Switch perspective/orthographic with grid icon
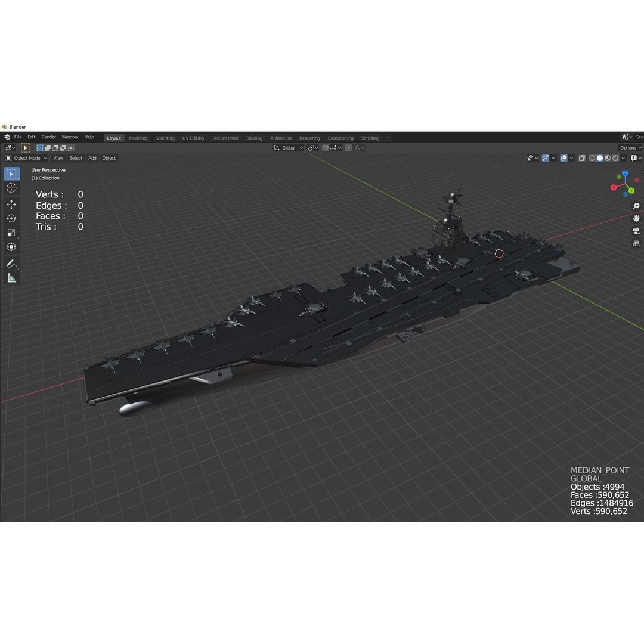644x644 pixels. coord(636,243)
